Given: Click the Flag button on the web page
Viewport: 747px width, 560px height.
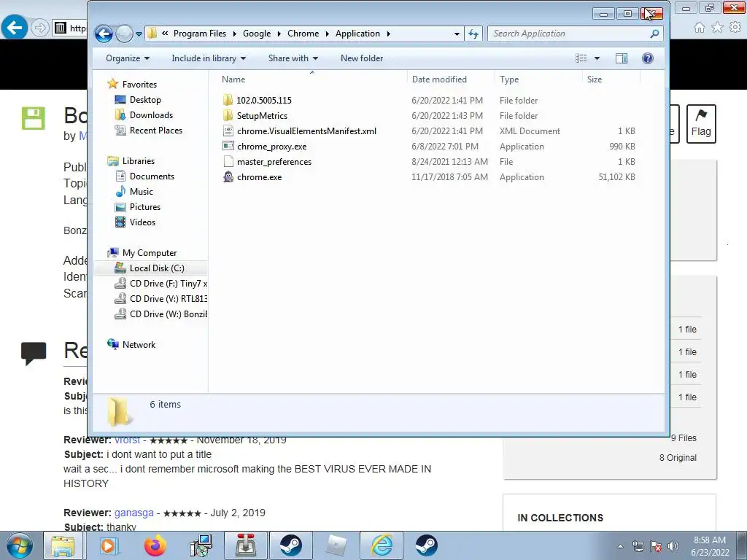Looking at the screenshot, I should [701, 124].
